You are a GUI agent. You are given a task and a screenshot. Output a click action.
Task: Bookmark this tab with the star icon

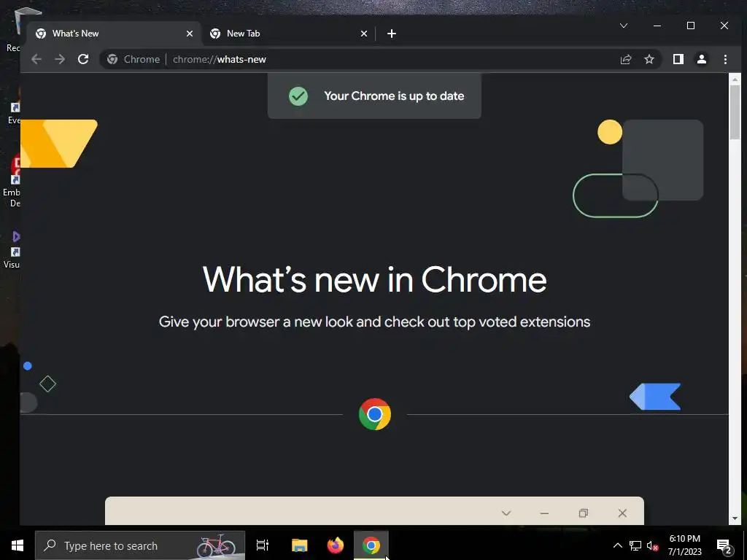point(649,59)
